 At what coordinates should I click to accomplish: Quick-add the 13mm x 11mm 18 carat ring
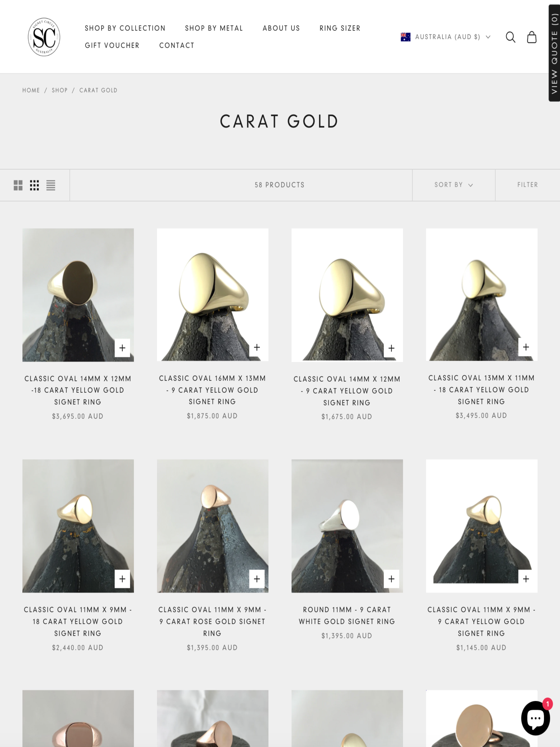526,347
